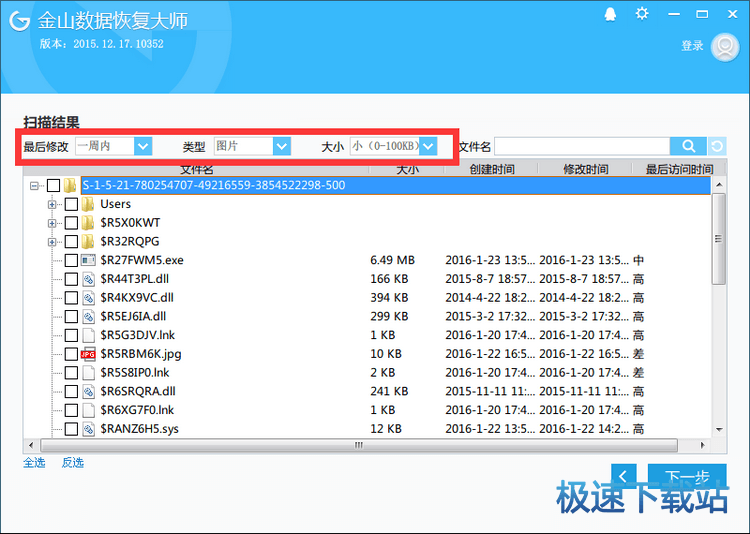Click the dll icon of $R5EJ6IA.dll
Image resolution: width=750 pixels, height=534 pixels.
[x=88, y=316]
